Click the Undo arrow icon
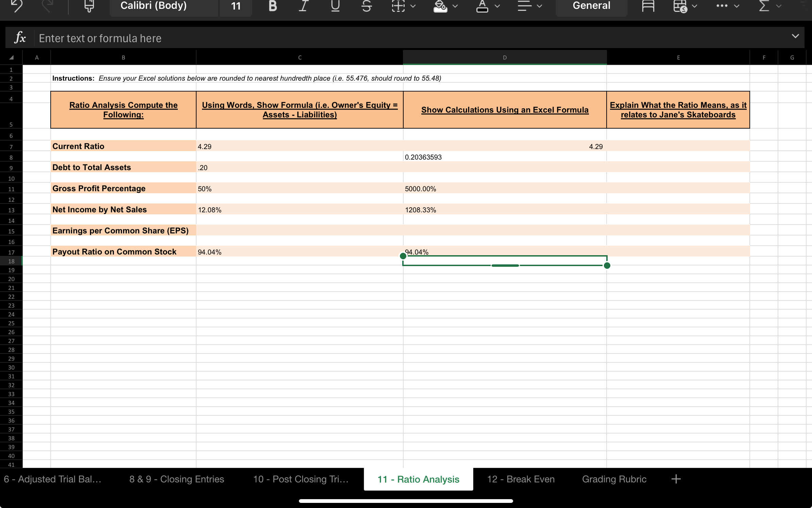 17,6
